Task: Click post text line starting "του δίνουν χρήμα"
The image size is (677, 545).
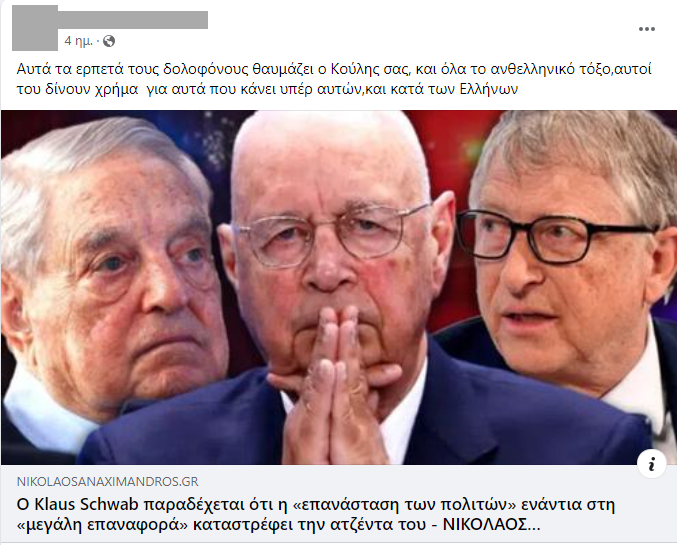Action: point(267,89)
